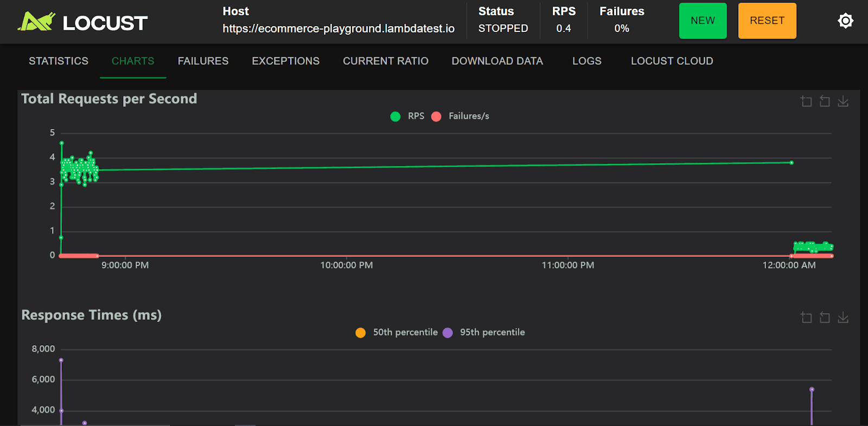Viewport: 868px width, 426px height.
Task: Enable area zoom on Requests per Second chart
Action: 806,101
